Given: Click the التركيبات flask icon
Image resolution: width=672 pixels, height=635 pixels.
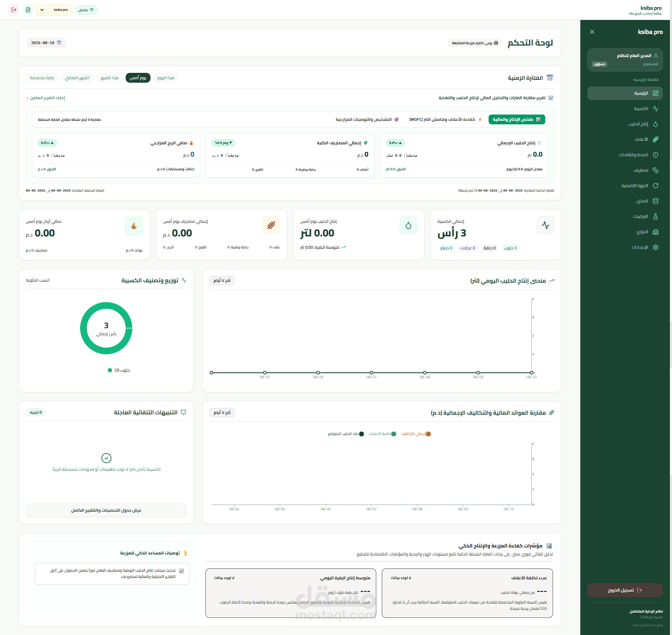Looking at the screenshot, I should 656,216.
